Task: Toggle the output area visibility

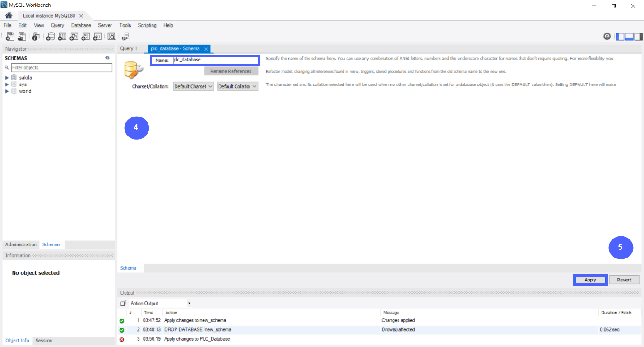Action: (x=629, y=36)
